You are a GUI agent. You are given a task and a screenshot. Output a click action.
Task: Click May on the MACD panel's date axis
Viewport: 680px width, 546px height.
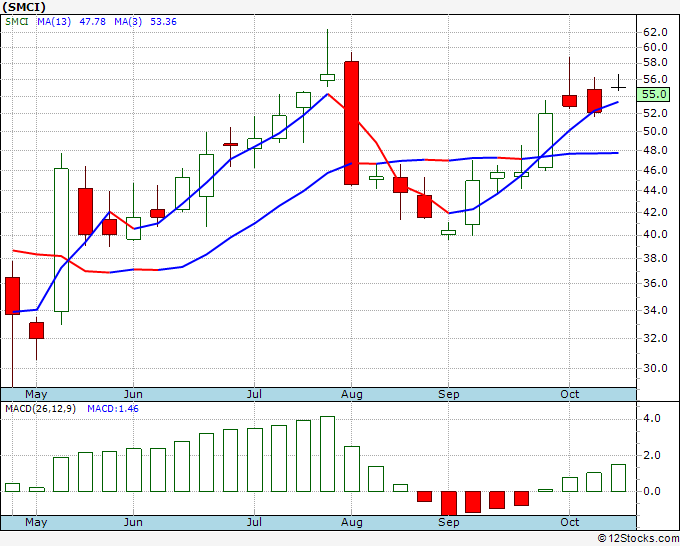[36, 522]
